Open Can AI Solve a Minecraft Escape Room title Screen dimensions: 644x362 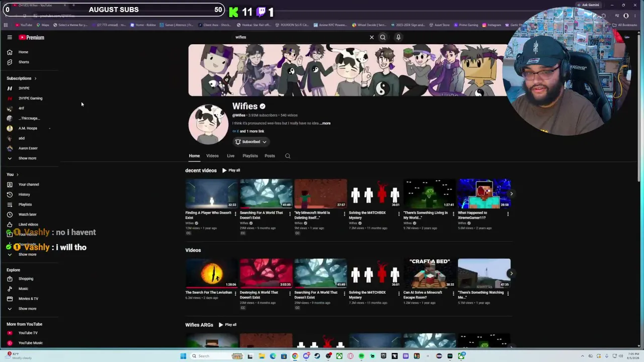(423, 295)
